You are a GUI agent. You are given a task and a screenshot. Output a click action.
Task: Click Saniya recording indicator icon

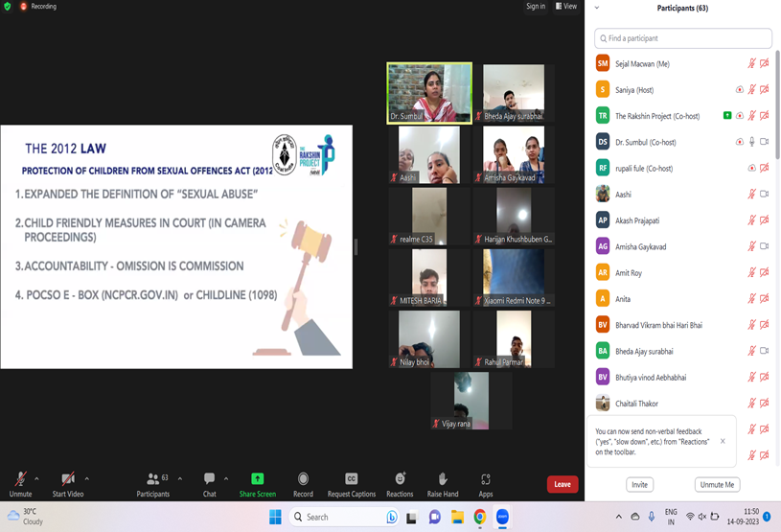click(740, 90)
